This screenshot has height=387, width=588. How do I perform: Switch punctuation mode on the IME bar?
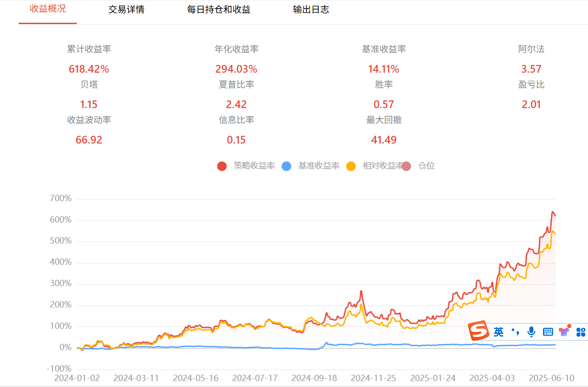pyautogui.click(x=515, y=332)
